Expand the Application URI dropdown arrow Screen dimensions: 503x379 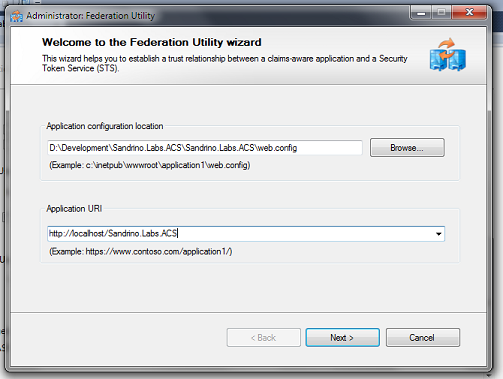[439, 234]
